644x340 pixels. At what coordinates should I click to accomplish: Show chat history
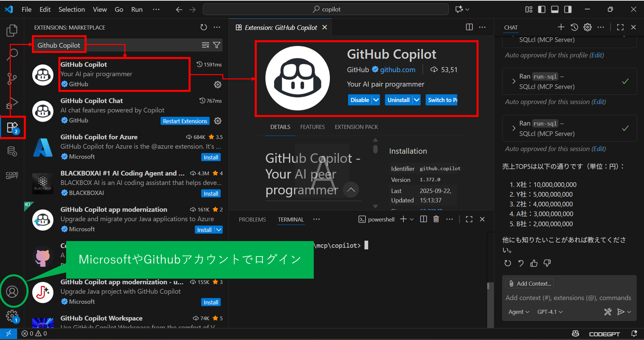pos(575,27)
